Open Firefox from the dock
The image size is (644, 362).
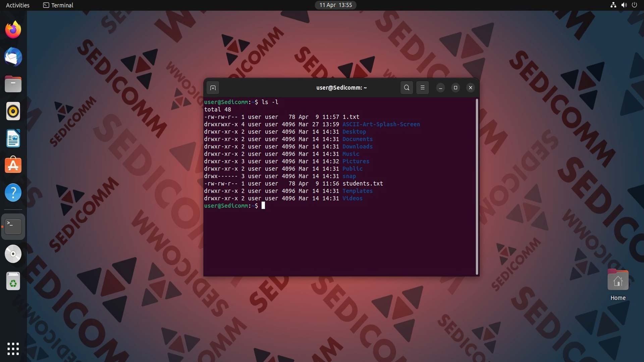[x=13, y=30]
